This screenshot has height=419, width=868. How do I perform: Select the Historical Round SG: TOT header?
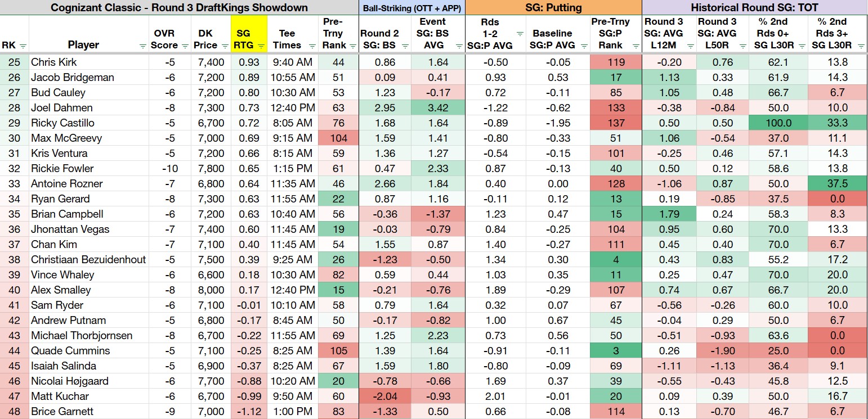pyautogui.click(x=754, y=7)
